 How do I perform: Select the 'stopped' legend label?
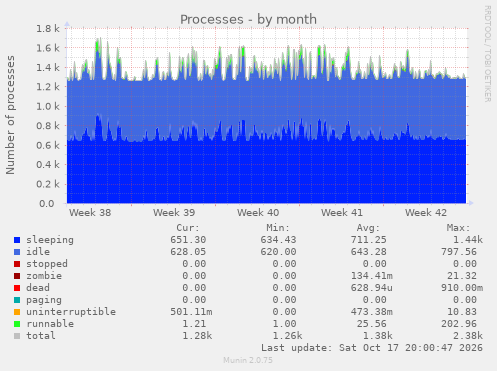pyautogui.click(x=47, y=264)
